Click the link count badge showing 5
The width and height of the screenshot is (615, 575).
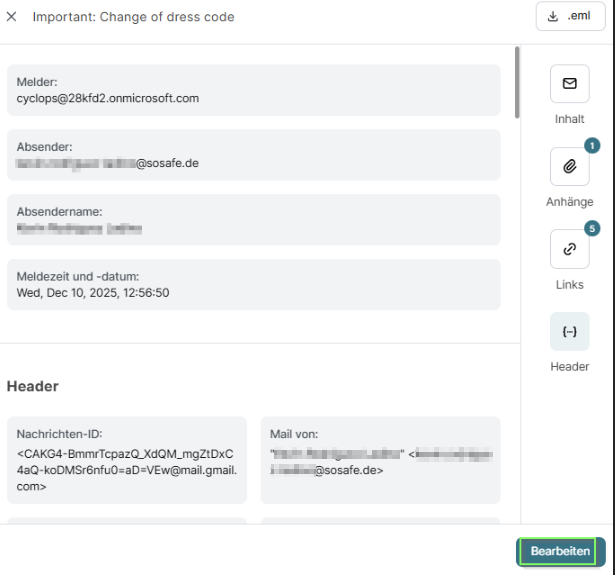click(x=591, y=228)
